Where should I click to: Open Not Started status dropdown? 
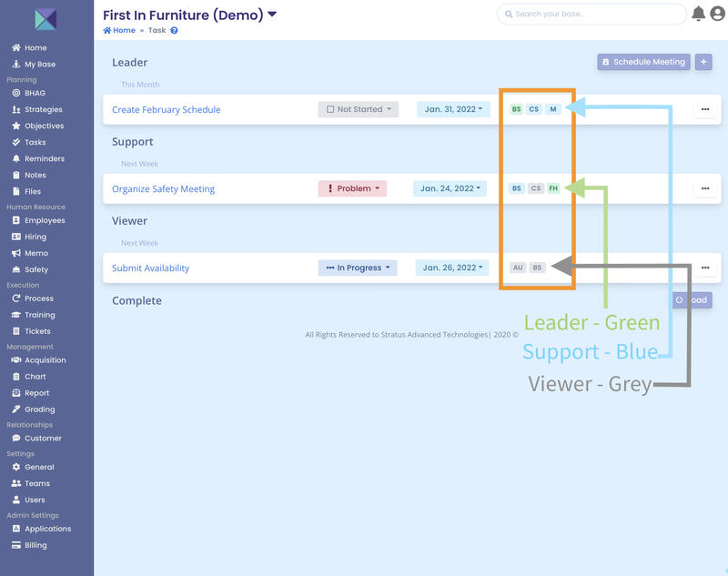(359, 109)
